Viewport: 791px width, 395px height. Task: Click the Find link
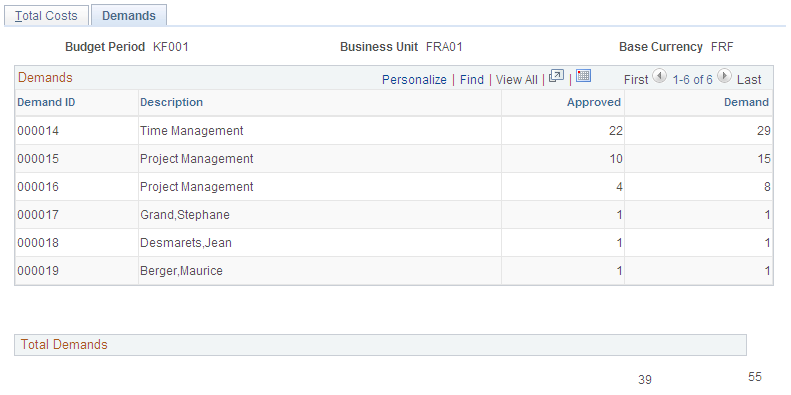472,80
